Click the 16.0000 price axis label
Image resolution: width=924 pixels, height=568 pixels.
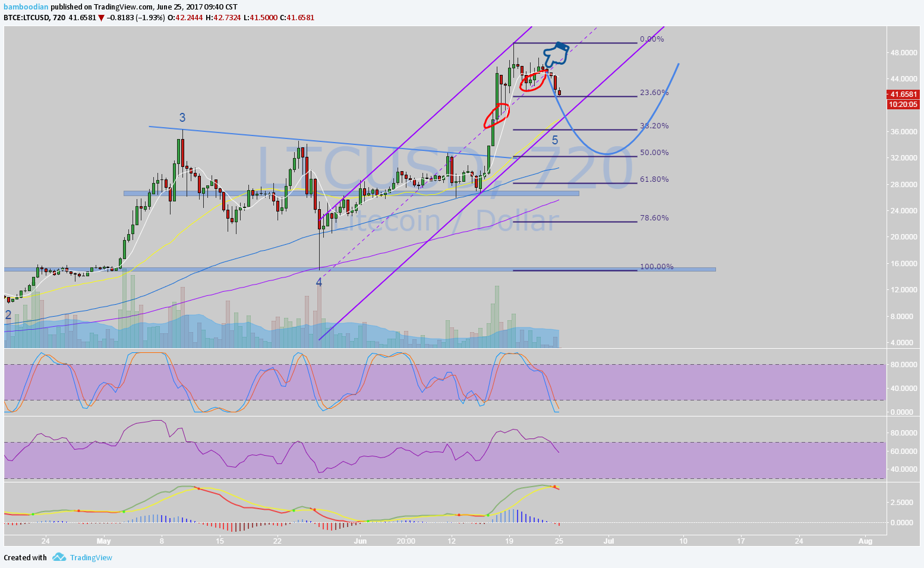coord(903,264)
